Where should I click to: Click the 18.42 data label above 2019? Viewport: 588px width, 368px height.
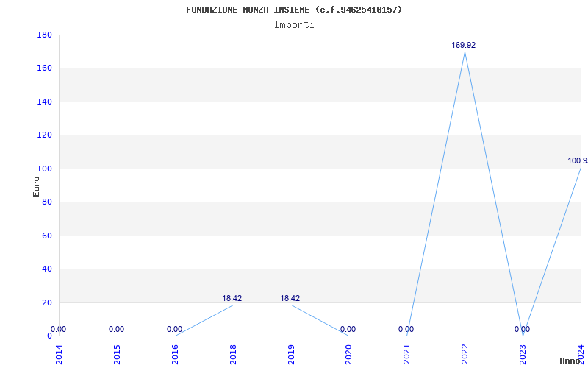[x=290, y=299]
